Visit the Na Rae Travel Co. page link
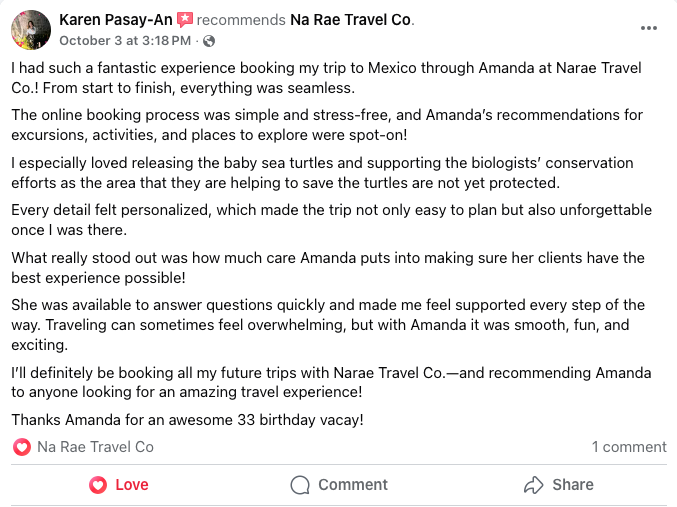Screen dimensions: 677x507 pos(351,20)
